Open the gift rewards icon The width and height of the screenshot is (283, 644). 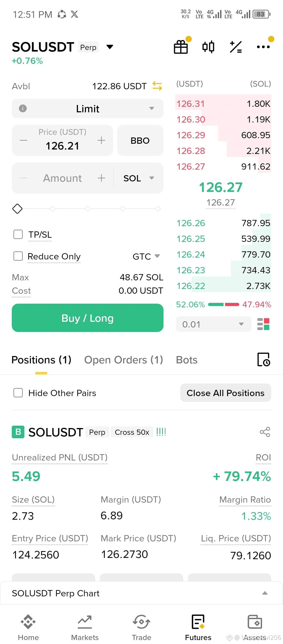pyautogui.click(x=181, y=47)
